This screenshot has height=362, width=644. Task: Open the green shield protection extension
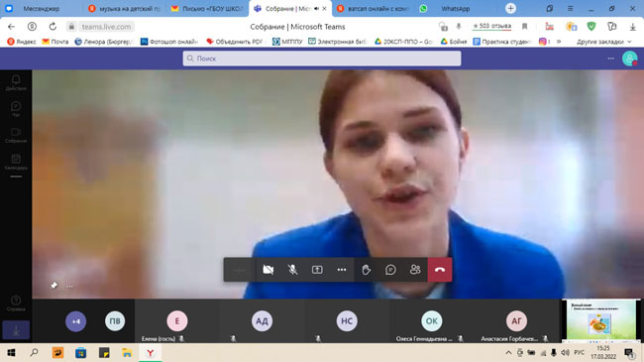(591, 27)
